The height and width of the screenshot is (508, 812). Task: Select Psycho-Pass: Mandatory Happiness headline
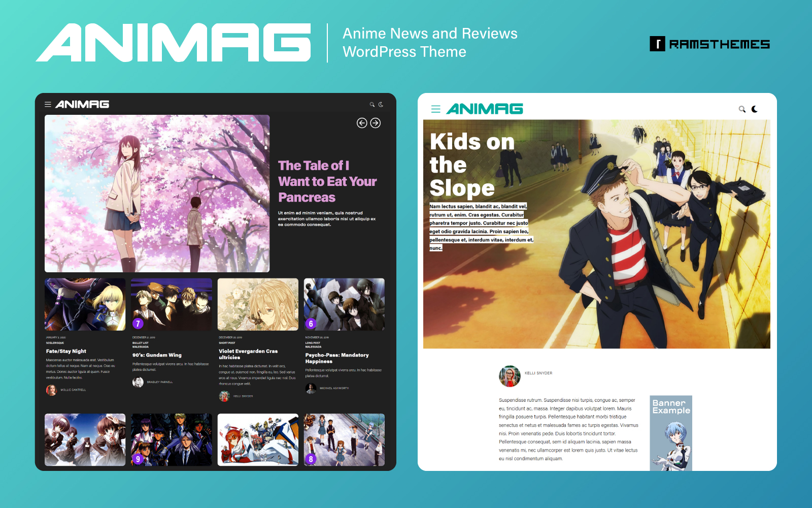(x=336, y=358)
